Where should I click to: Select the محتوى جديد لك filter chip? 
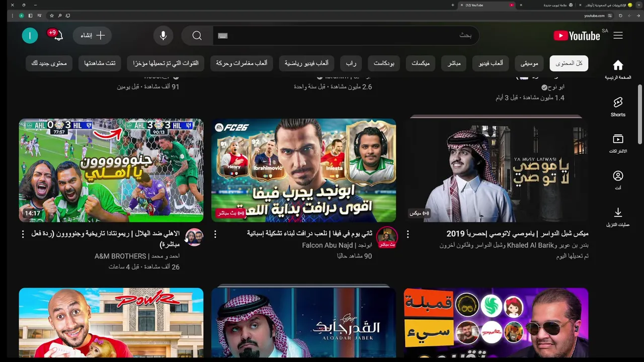click(49, 63)
